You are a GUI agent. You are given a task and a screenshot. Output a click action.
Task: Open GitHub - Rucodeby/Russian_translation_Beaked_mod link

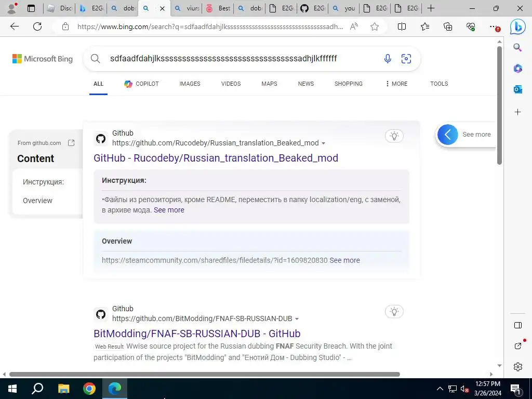pos(216,158)
